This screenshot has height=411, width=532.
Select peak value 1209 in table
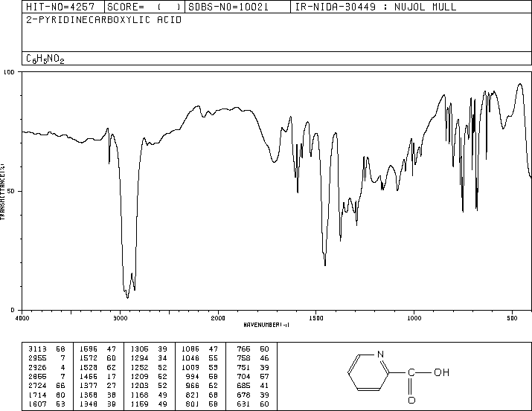click(x=139, y=376)
